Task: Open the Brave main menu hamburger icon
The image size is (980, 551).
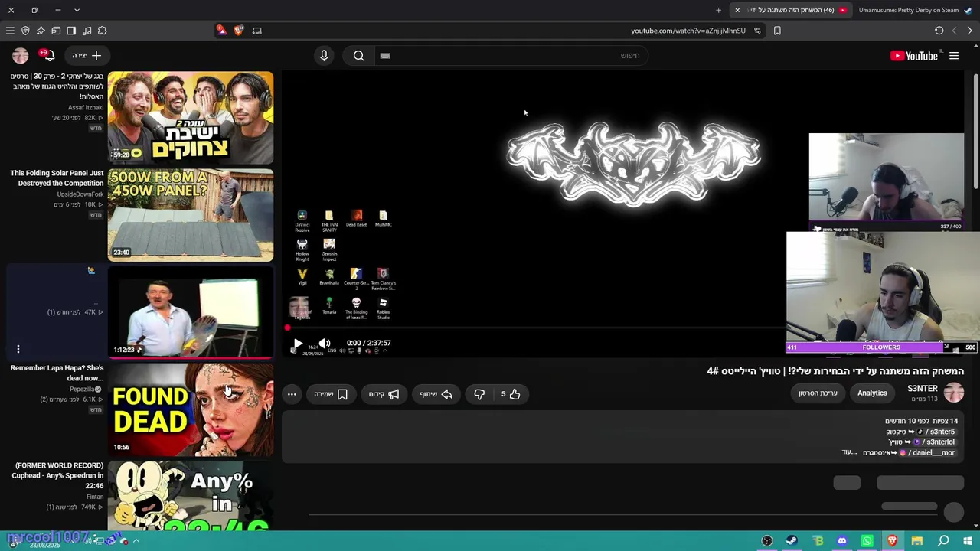Action: point(10,31)
